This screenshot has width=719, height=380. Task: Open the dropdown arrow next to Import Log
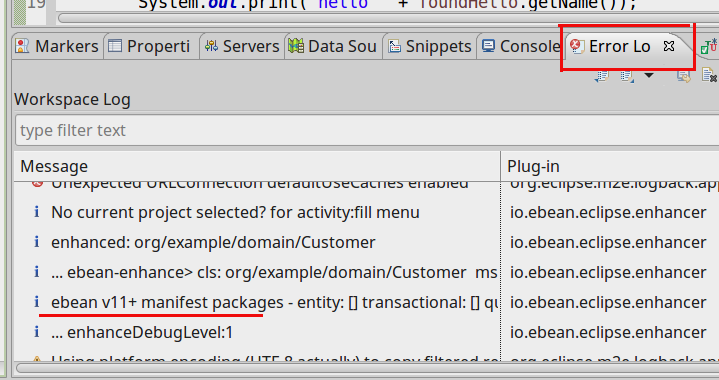click(x=649, y=75)
